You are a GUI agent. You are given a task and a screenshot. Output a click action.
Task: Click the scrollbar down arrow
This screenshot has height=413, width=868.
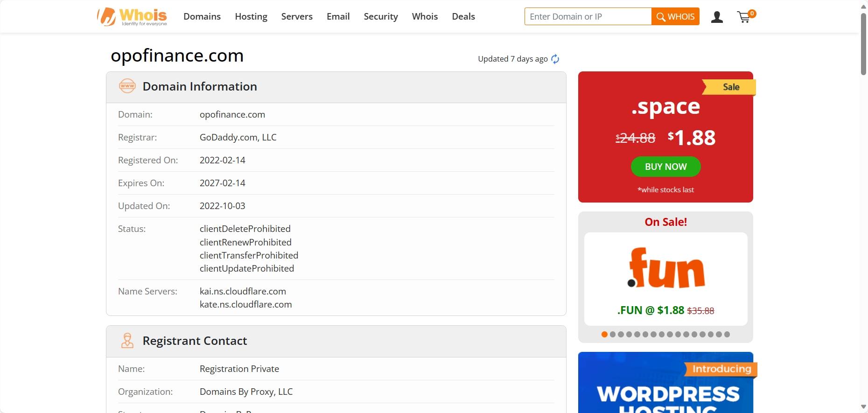(863, 407)
